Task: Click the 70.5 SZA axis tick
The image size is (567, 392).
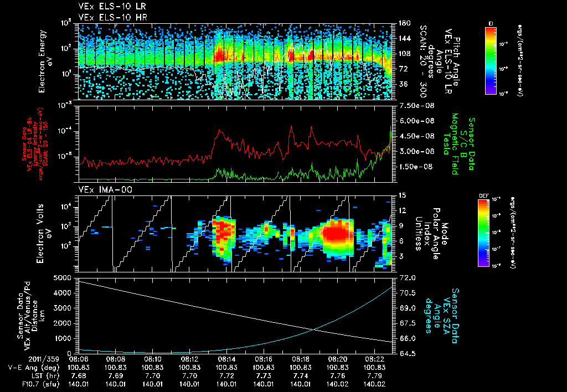Action: point(407,293)
